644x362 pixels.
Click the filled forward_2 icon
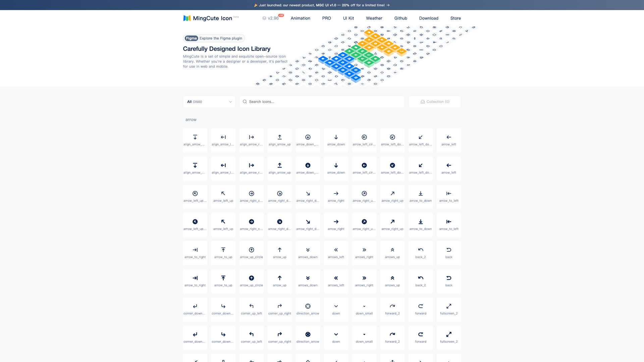(x=392, y=335)
